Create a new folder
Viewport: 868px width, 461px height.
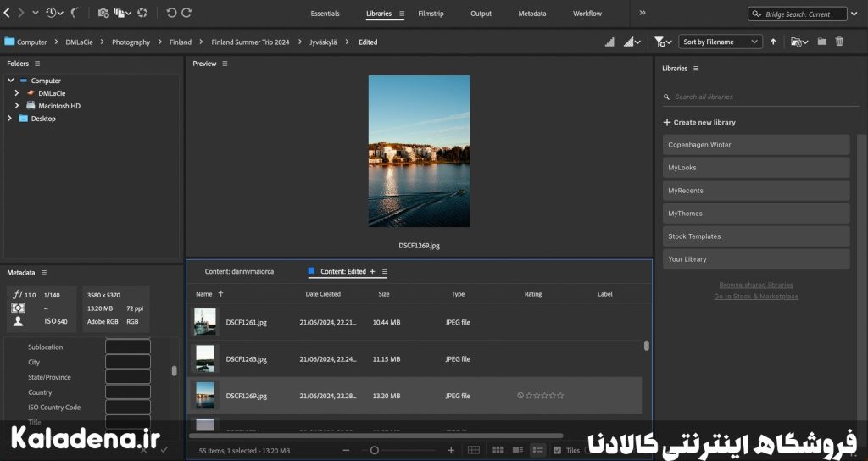pos(822,42)
